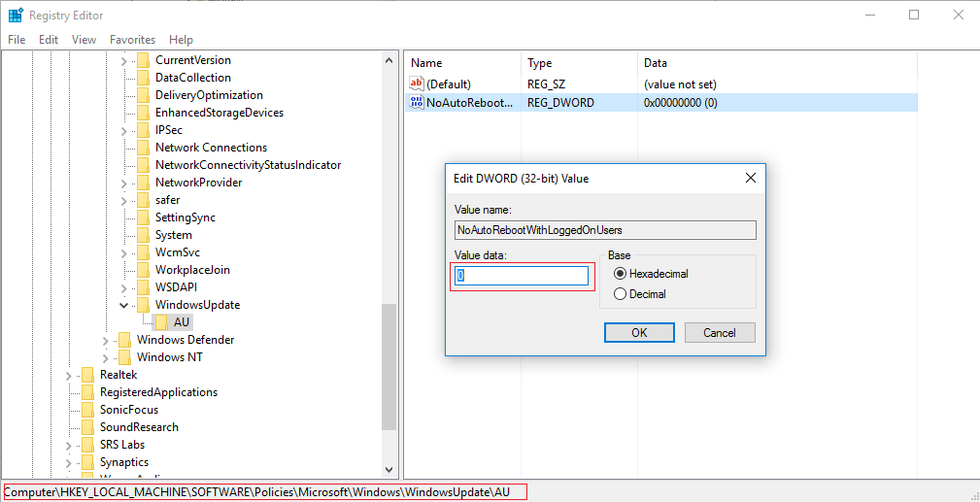
Task: Click the NoAutoReboot DWORD value icon
Action: (x=418, y=103)
